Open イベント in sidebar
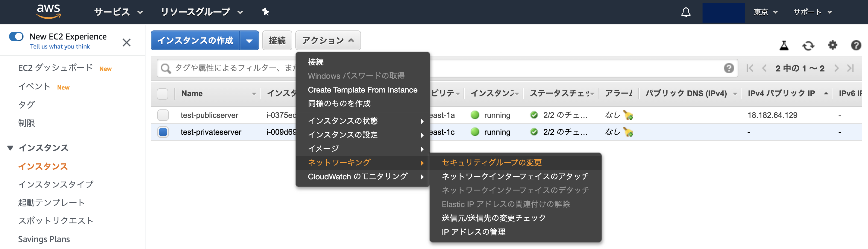 [34, 87]
